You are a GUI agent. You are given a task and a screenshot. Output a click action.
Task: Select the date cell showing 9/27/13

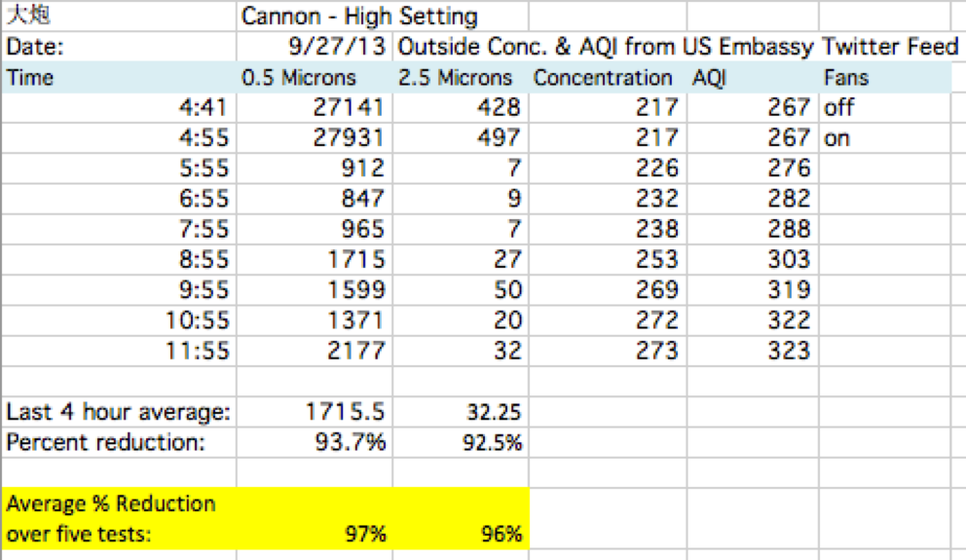(315, 47)
